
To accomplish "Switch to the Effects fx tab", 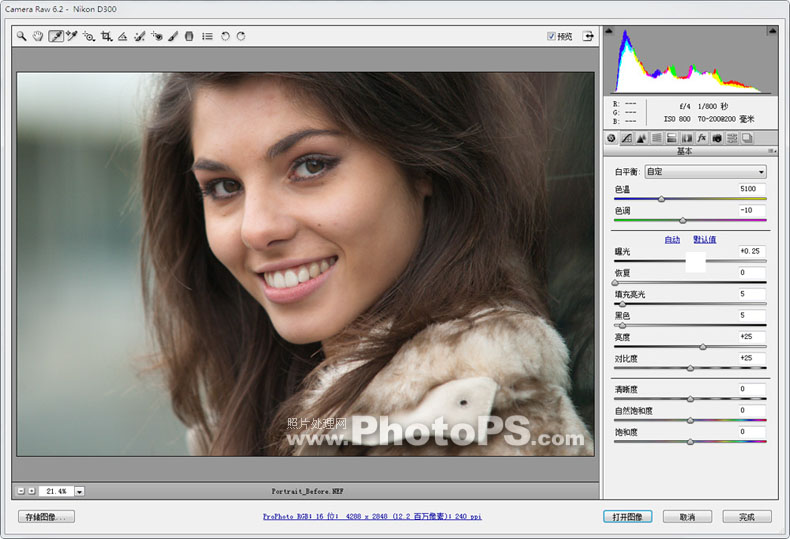I will [701, 138].
